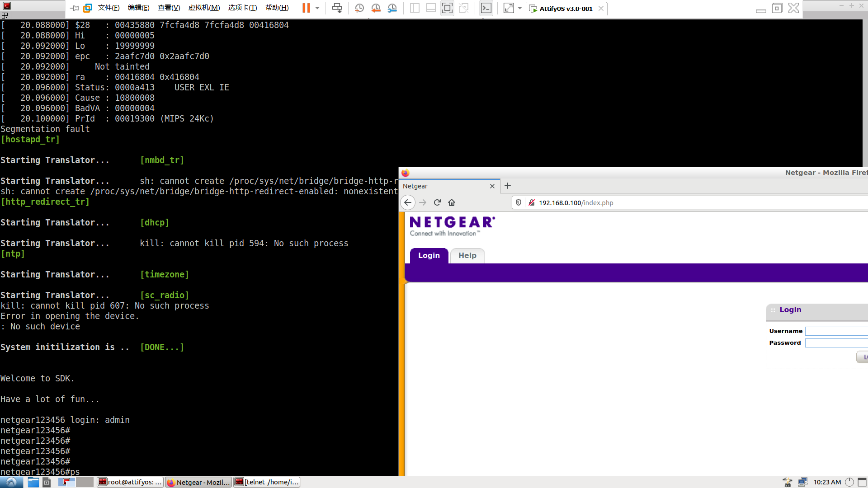Toggle full screen mode icon
Screen dimensions: 868x488
pos(447,8)
